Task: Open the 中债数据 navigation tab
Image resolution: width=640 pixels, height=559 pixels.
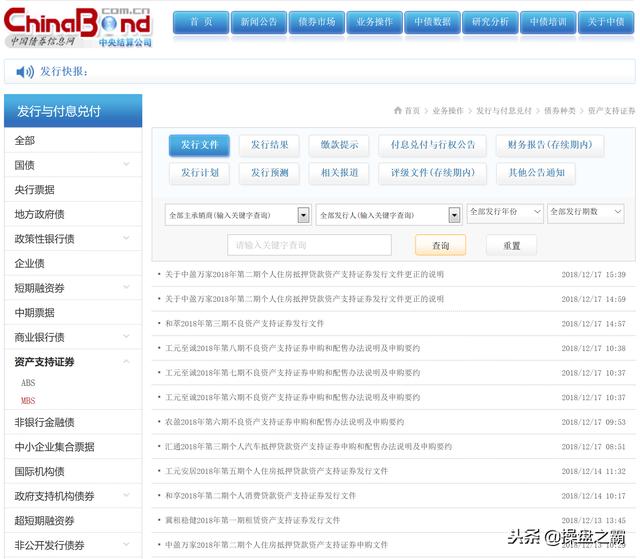Action: 433,22
